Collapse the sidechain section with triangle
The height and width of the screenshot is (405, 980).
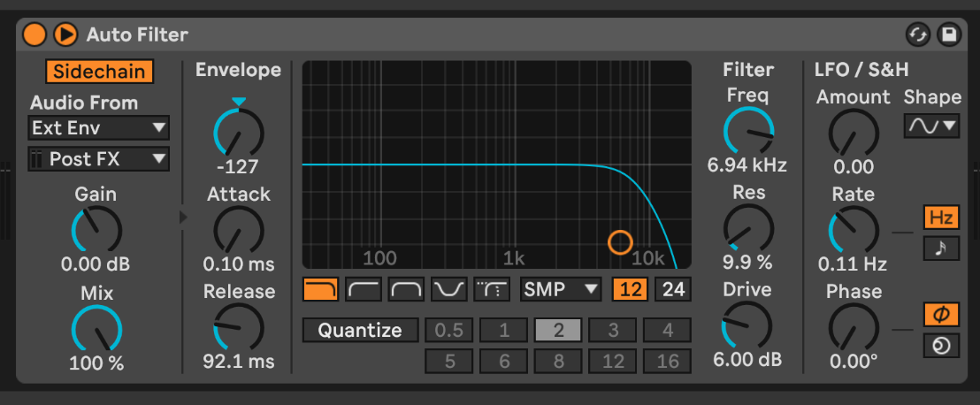(x=183, y=218)
